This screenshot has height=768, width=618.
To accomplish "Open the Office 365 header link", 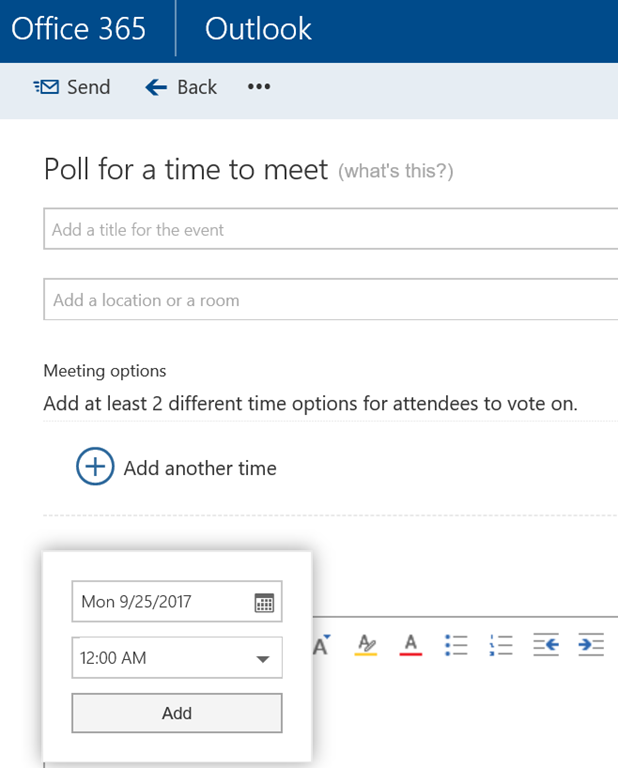I will (x=79, y=29).
